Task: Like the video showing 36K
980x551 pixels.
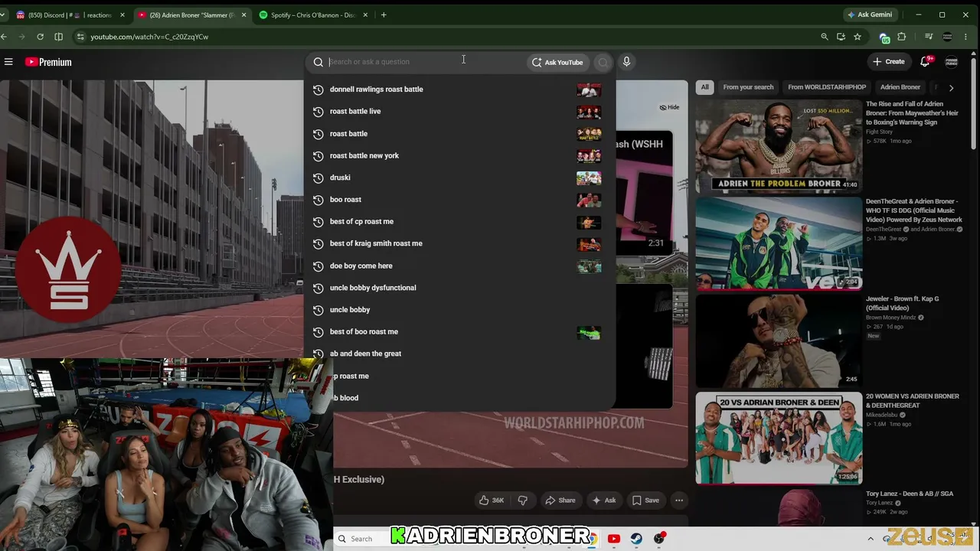Action: [x=491, y=500]
